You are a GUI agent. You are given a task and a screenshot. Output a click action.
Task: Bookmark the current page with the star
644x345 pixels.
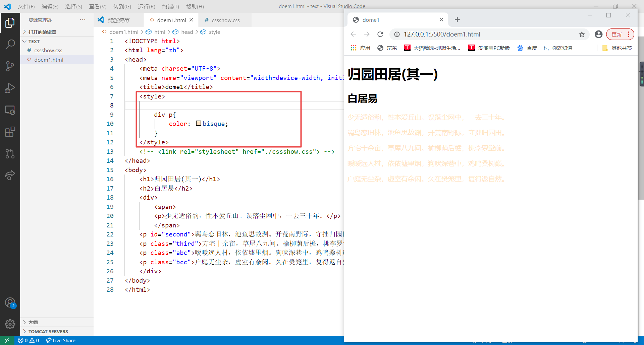click(x=582, y=34)
